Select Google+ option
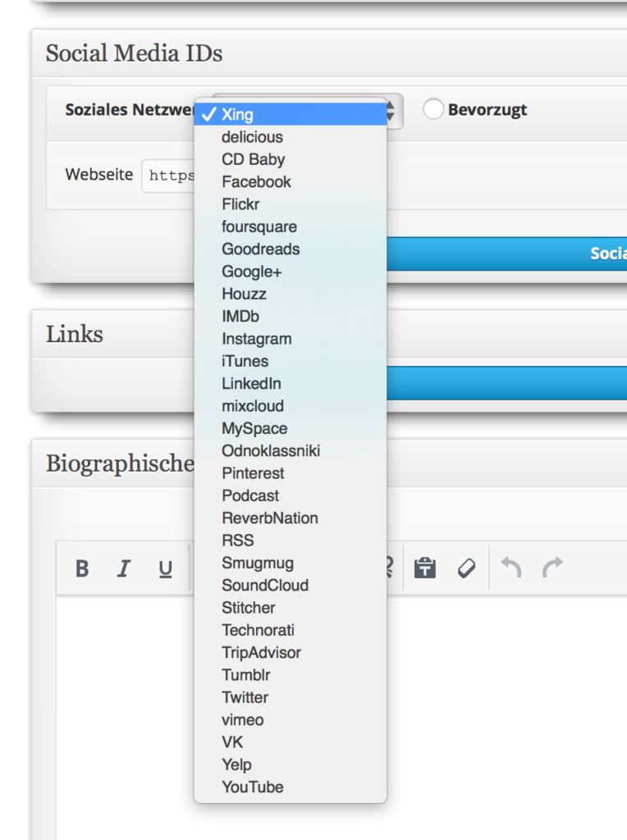This screenshot has width=627, height=840. [290, 272]
